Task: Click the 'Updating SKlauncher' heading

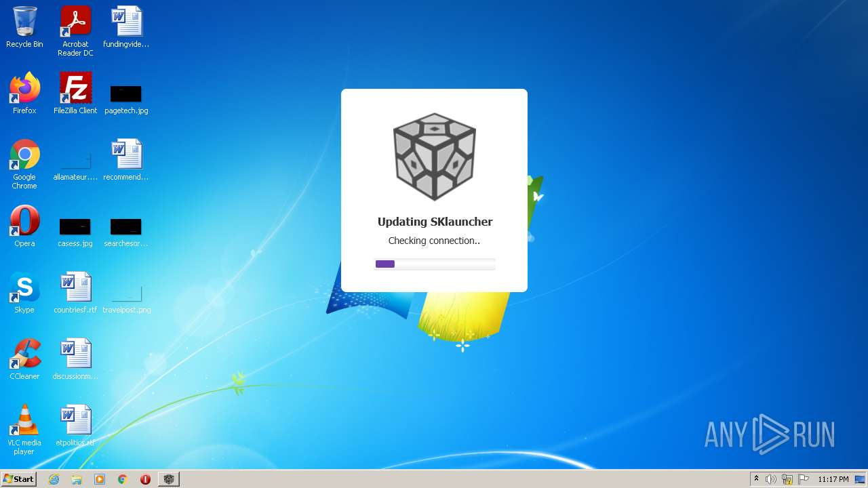Action: [x=435, y=222]
